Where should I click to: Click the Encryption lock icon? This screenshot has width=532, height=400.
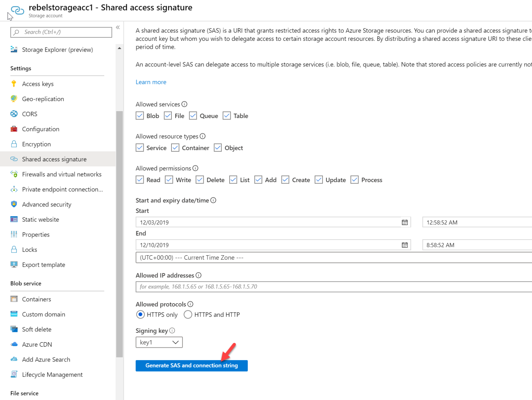point(14,144)
